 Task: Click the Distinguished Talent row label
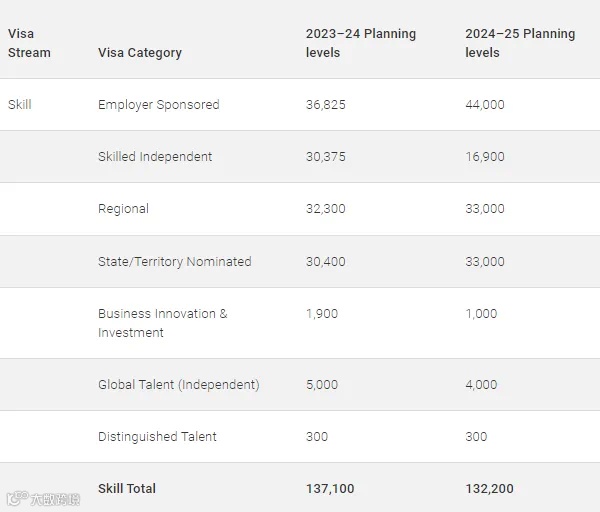(157, 437)
